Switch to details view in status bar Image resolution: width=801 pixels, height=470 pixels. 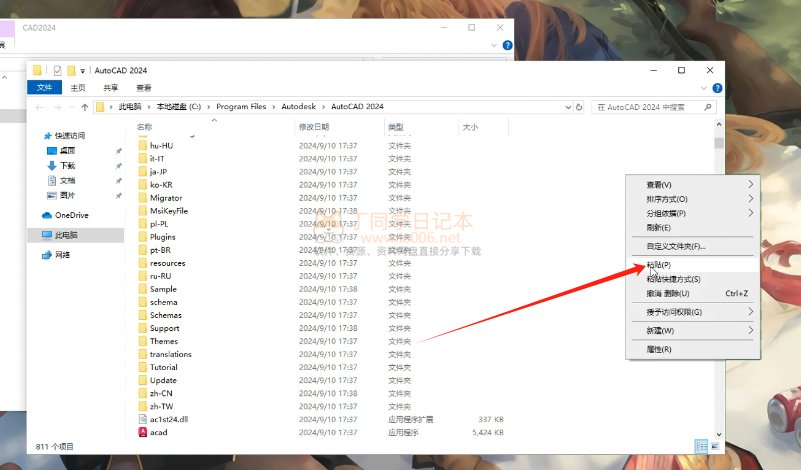[701, 445]
